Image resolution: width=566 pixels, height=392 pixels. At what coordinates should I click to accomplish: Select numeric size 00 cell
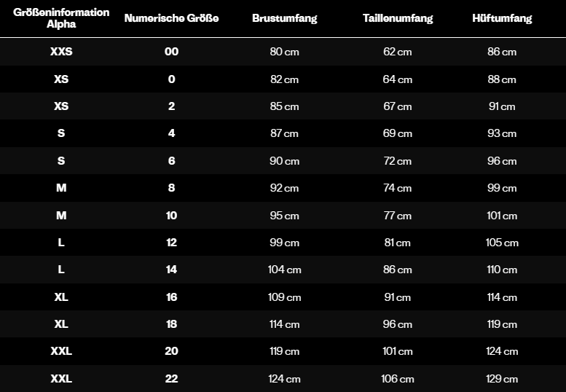[171, 52]
